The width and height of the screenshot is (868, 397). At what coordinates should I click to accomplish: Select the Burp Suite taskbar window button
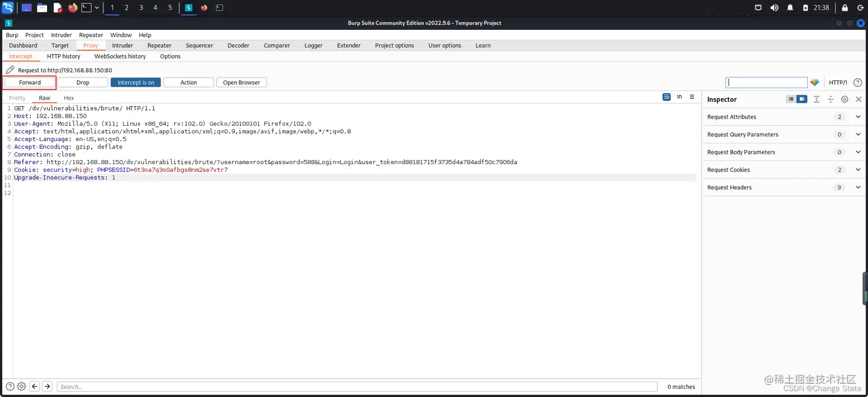(x=188, y=8)
